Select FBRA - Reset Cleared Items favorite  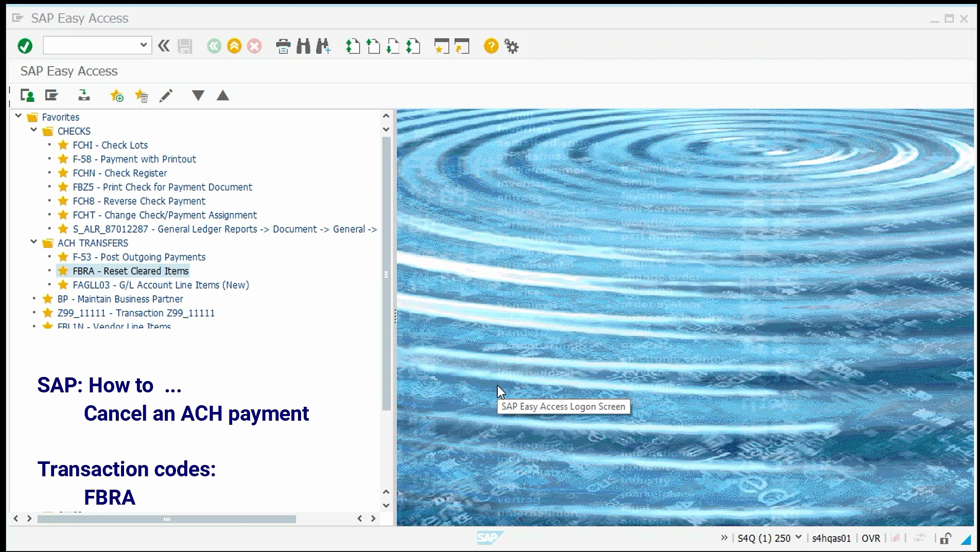coord(123,271)
